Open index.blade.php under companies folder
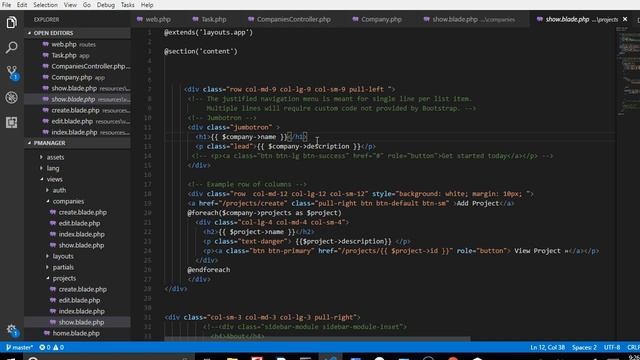The image size is (640, 360). [81, 234]
